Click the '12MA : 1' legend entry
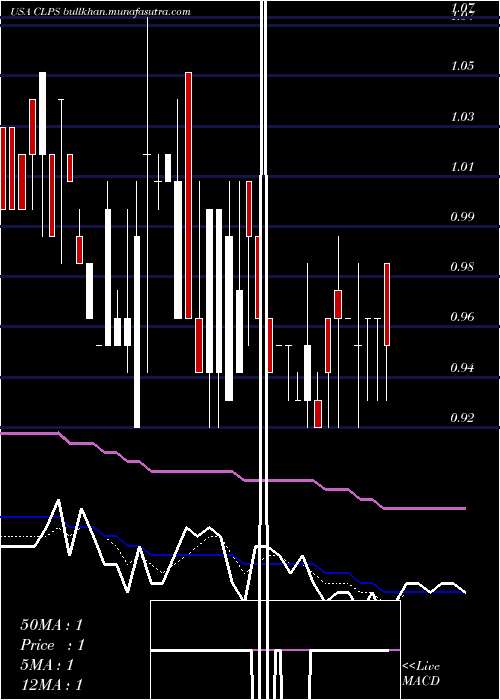The image size is (500, 700). tap(52, 685)
